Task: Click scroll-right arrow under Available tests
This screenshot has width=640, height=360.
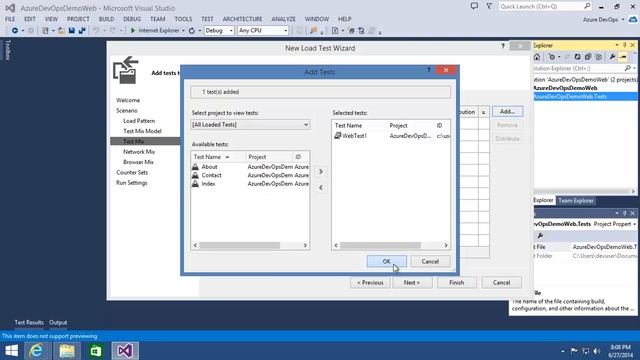Action: pos(305,245)
